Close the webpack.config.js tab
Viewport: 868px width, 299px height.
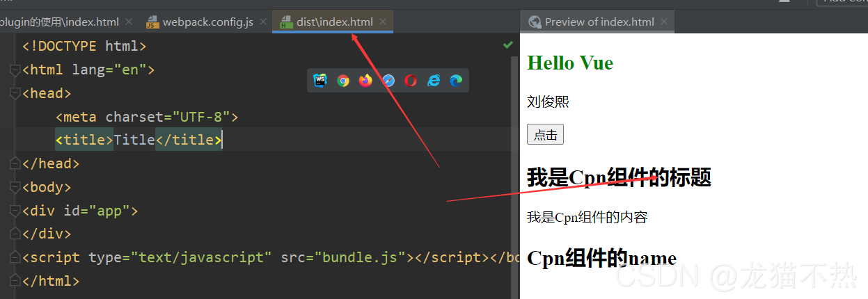(263, 22)
